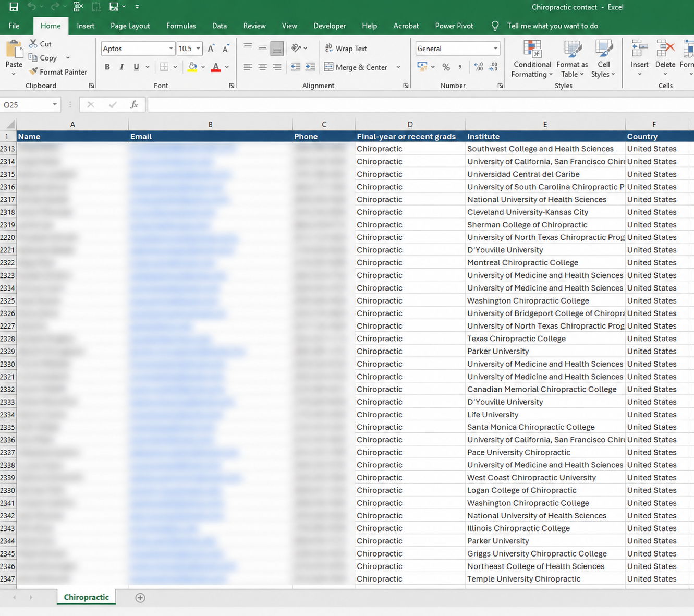
Task: Select the Temple University Chiropractic cell
Action: coord(545,579)
